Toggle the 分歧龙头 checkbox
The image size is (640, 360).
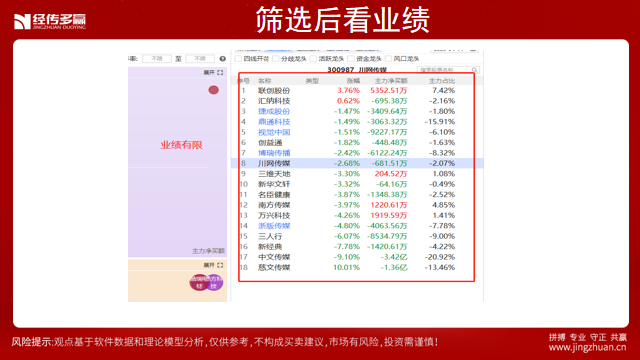pos(276,59)
